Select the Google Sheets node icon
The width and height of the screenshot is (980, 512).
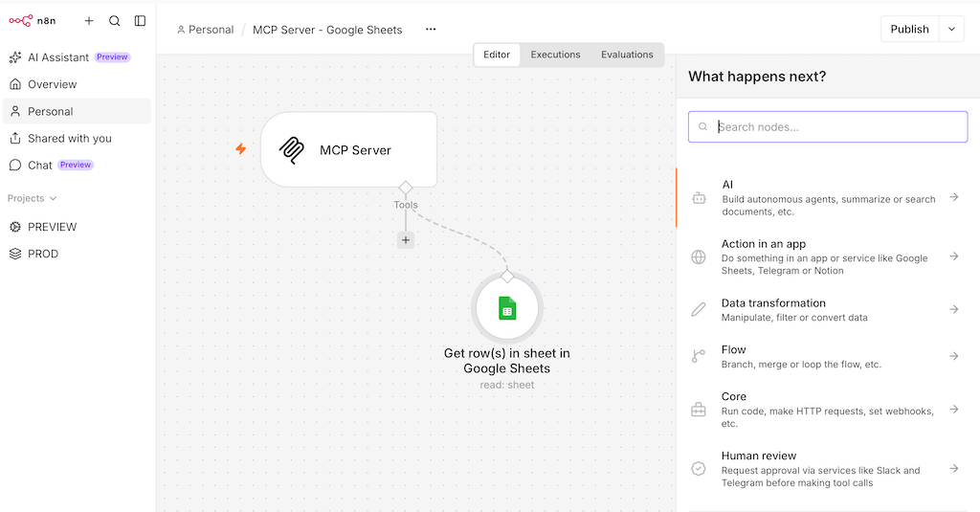point(507,308)
